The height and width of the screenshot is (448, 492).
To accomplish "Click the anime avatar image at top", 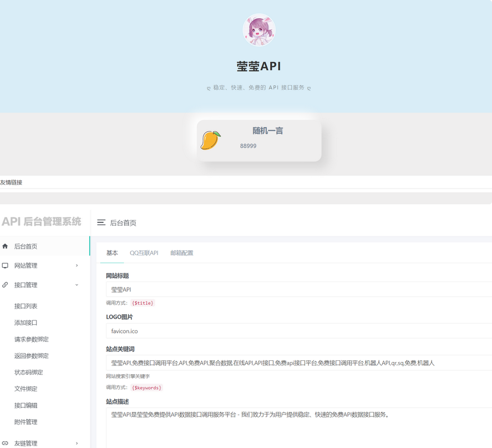I will [259, 30].
